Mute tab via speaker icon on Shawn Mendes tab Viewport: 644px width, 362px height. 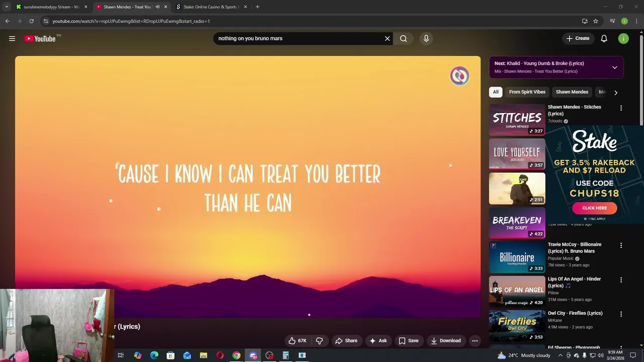(157, 7)
